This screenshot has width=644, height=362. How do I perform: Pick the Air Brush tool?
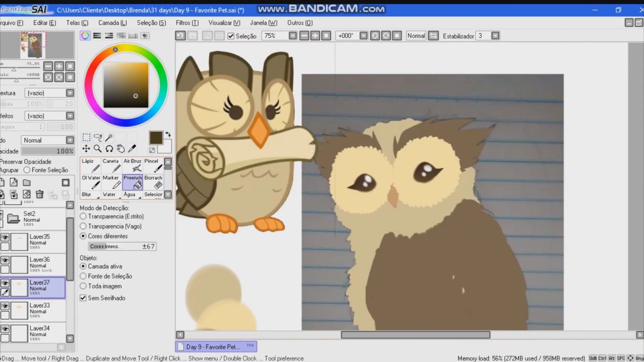click(132, 165)
